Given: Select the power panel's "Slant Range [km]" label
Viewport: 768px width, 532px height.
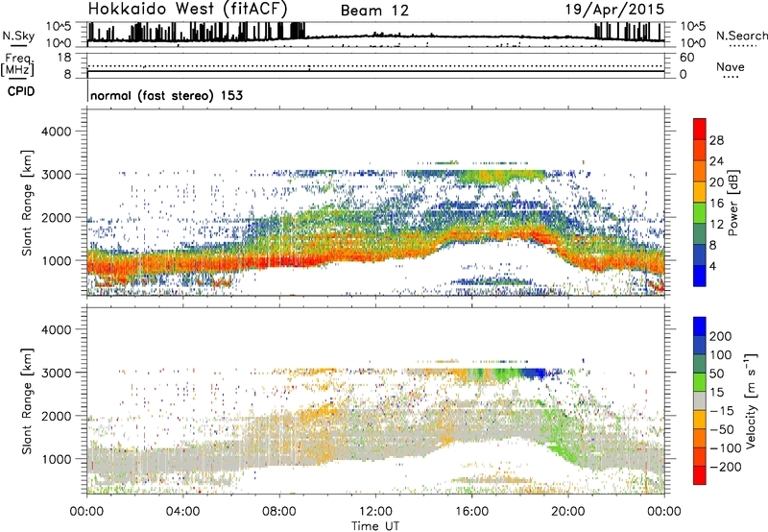Looking at the screenshot, I should [27, 203].
